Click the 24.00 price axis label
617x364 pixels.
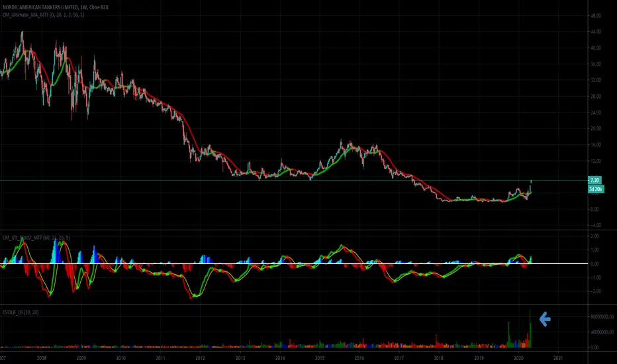coord(596,112)
